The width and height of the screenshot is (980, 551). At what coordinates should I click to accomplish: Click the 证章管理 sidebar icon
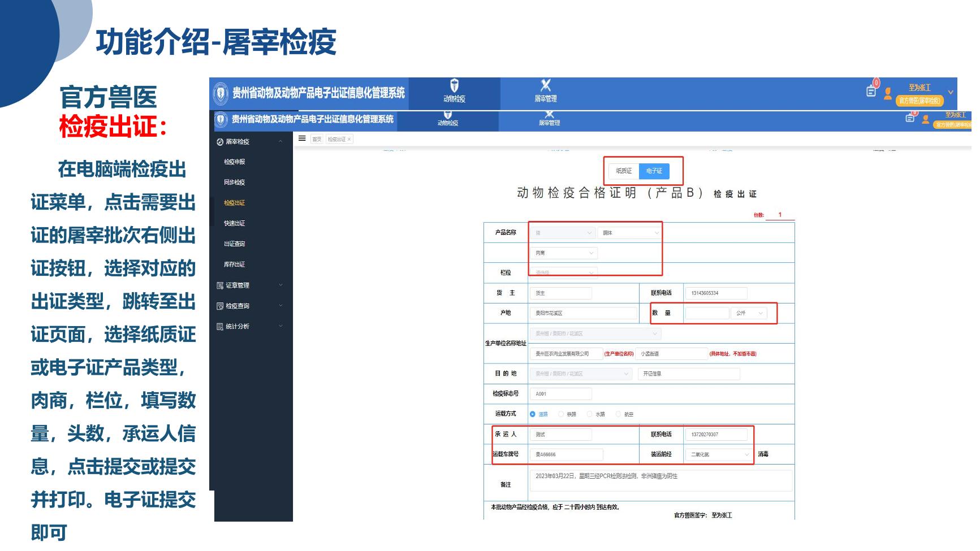[x=220, y=286]
